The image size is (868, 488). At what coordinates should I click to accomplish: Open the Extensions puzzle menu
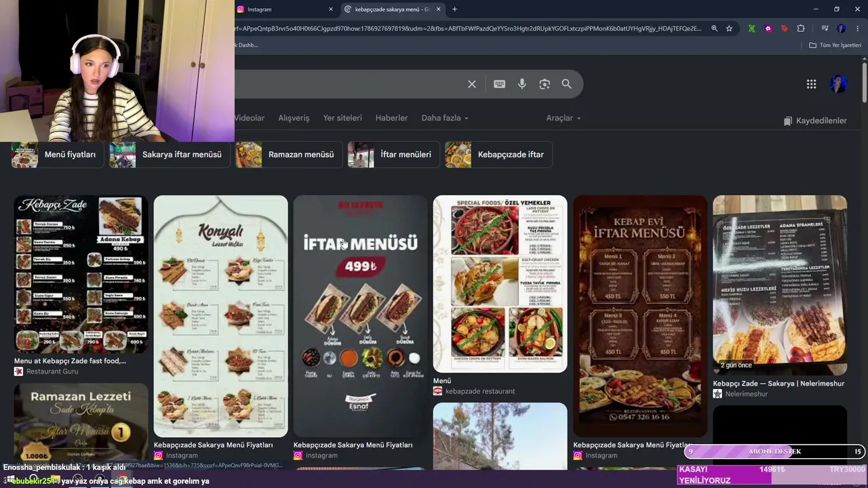(x=801, y=28)
